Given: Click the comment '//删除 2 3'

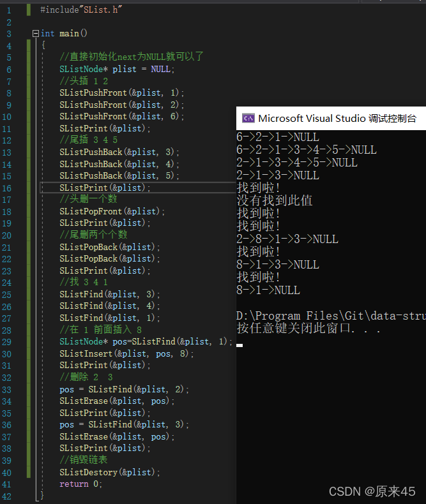Looking at the screenshot, I should click(86, 377).
